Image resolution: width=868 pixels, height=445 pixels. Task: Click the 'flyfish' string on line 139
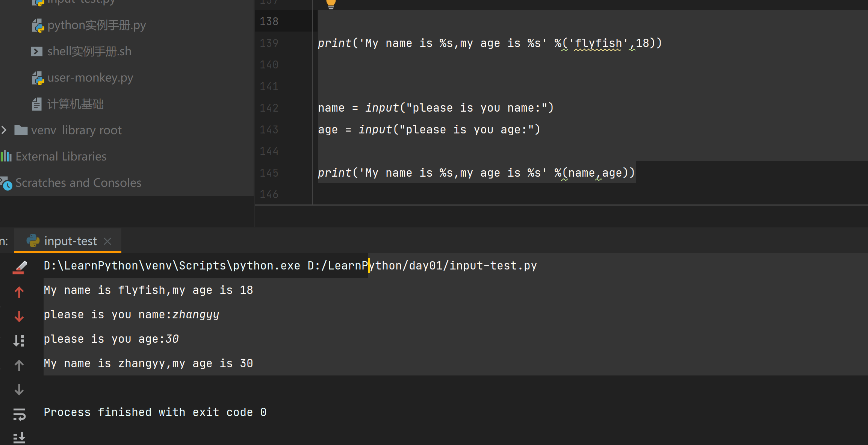tap(598, 43)
